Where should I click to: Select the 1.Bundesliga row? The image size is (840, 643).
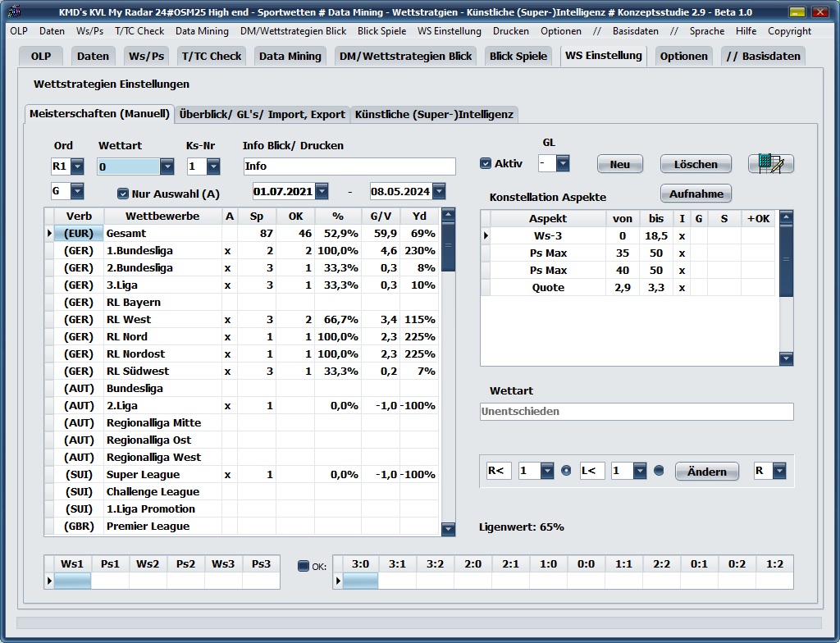coord(246,251)
